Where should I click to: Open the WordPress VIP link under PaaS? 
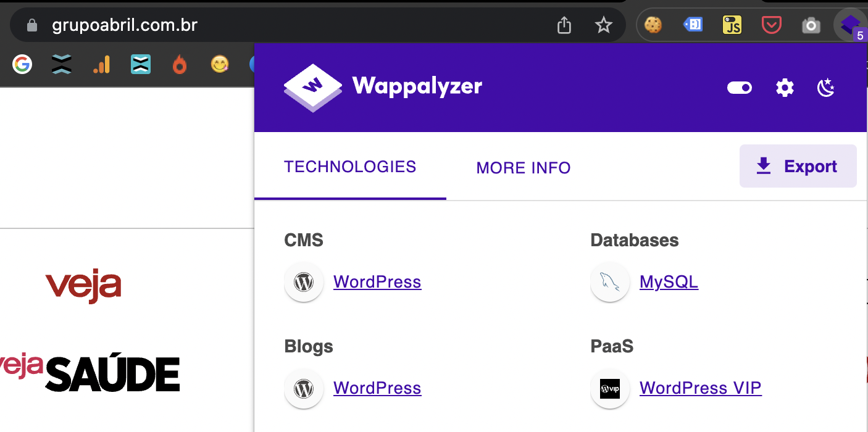pyautogui.click(x=701, y=388)
